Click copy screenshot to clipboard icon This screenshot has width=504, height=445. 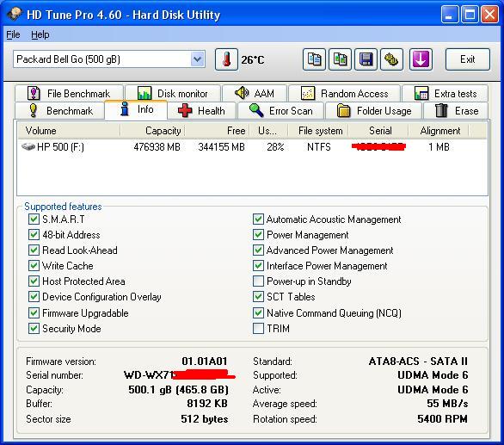[x=340, y=59]
